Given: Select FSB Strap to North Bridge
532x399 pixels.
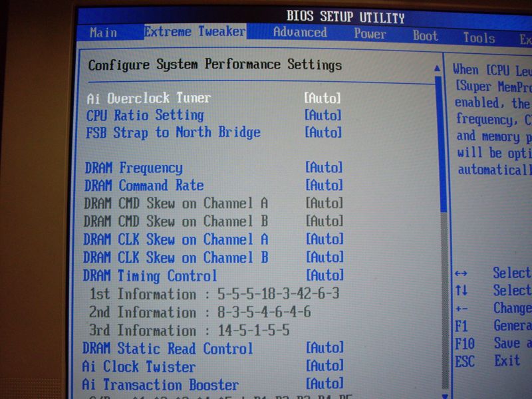Looking at the screenshot, I should point(173,132).
